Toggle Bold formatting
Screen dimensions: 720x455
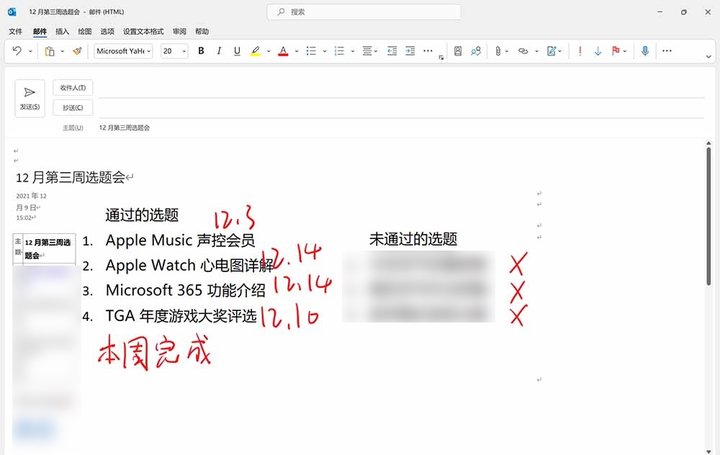coord(201,51)
